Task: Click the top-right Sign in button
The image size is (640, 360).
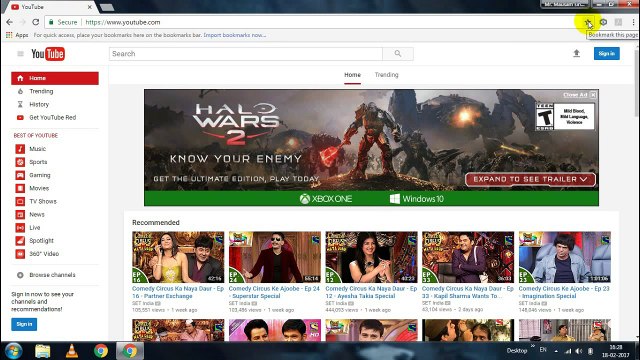Action: click(x=607, y=53)
